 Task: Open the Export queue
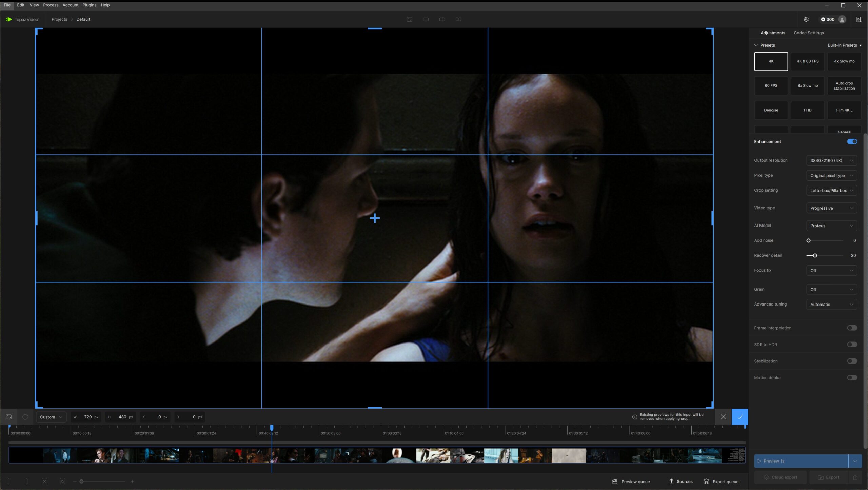point(721,482)
